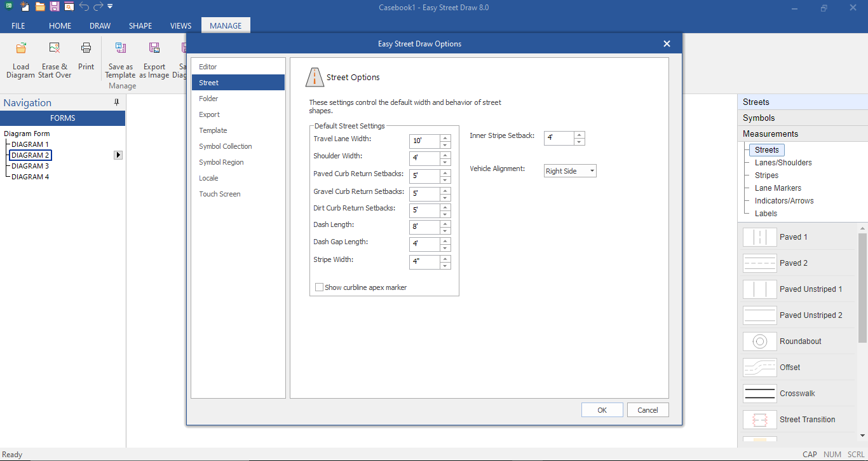Click the Stripe Width input field

coord(425,261)
